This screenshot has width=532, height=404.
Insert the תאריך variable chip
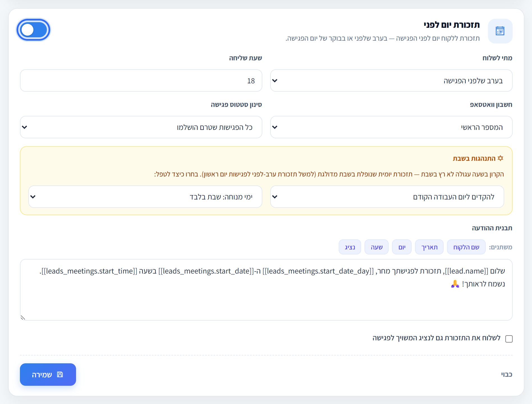tap(429, 247)
